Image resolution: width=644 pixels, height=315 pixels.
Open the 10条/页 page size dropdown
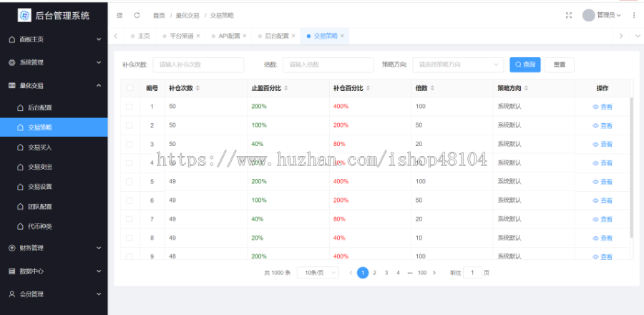pos(318,273)
